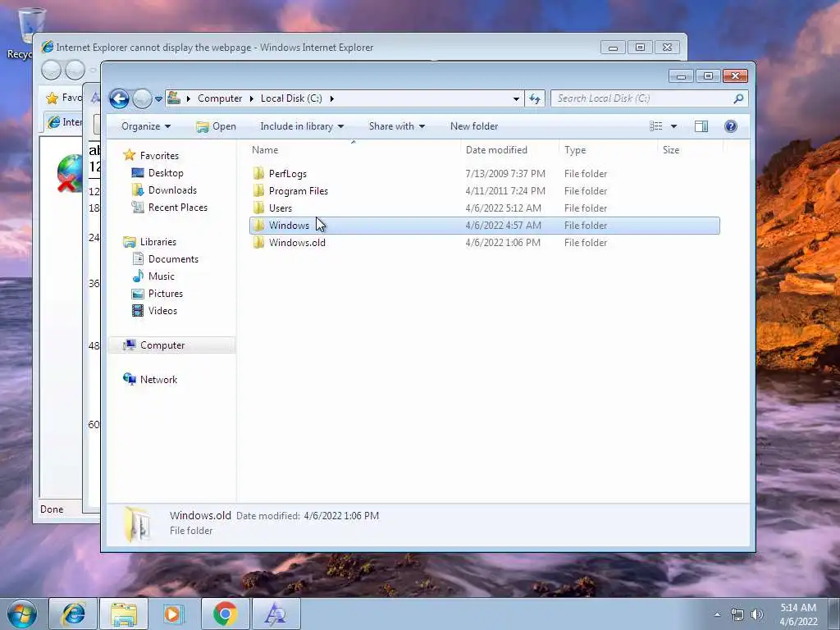Viewport: 840px width, 630px height.
Task: Click Libraries in navigation pane
Action: click(x=158, y=242)
